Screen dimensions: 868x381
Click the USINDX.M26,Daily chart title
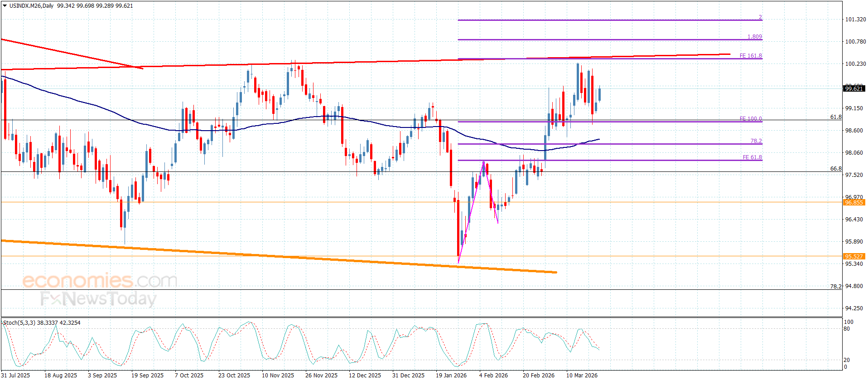point(31,6)
